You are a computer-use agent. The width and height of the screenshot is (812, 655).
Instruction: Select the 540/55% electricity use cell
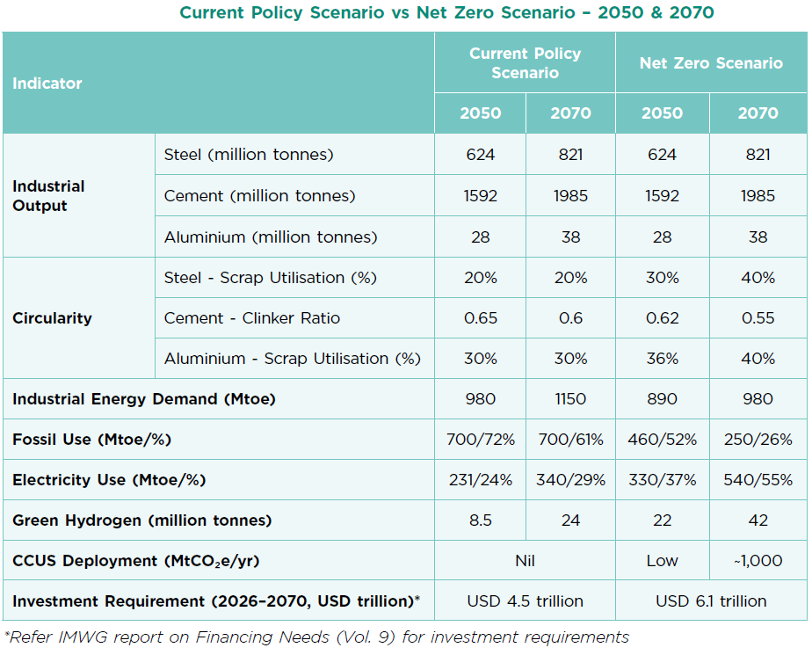[758, 480]
